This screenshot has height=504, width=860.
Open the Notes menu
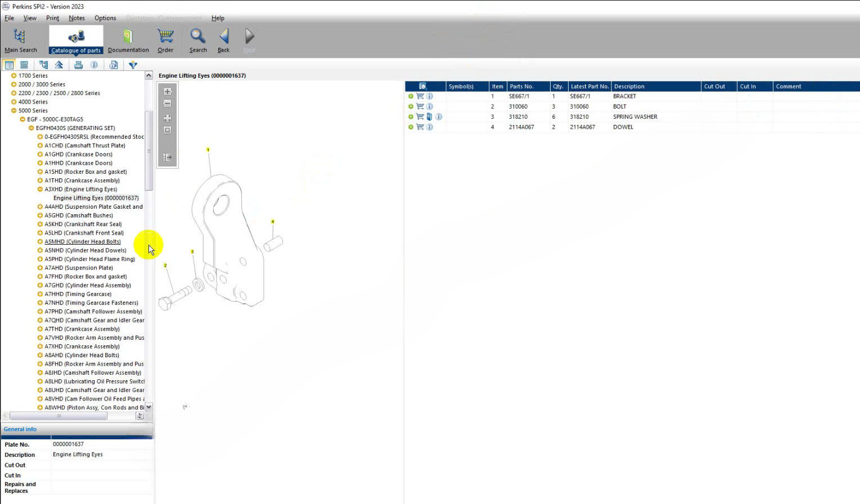(x=76, y=18)
